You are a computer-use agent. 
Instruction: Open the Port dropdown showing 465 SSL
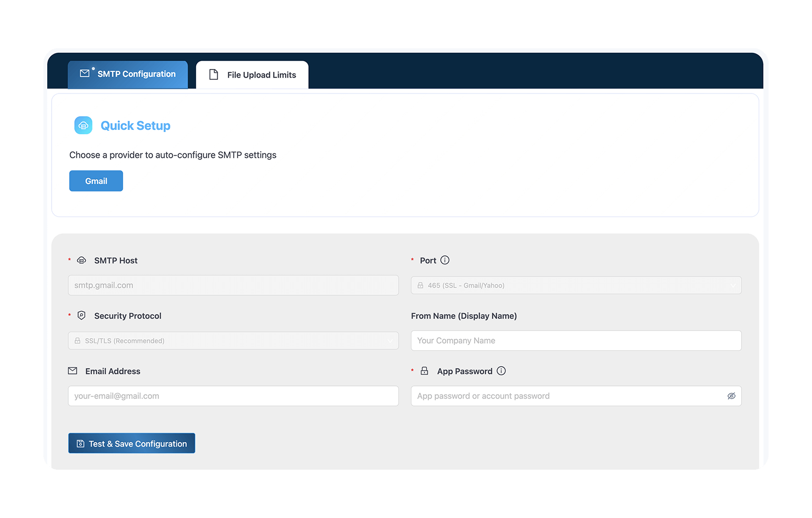[576, 285]
